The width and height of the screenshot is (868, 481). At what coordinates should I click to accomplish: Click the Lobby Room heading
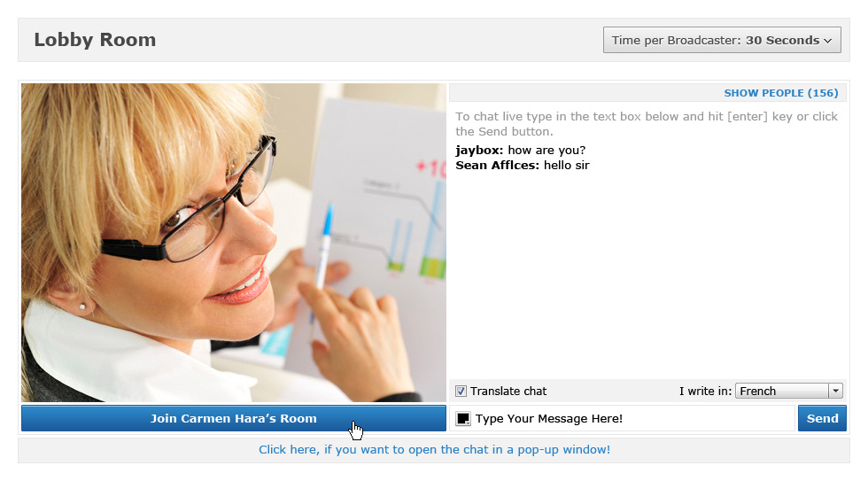click(96, 40)
